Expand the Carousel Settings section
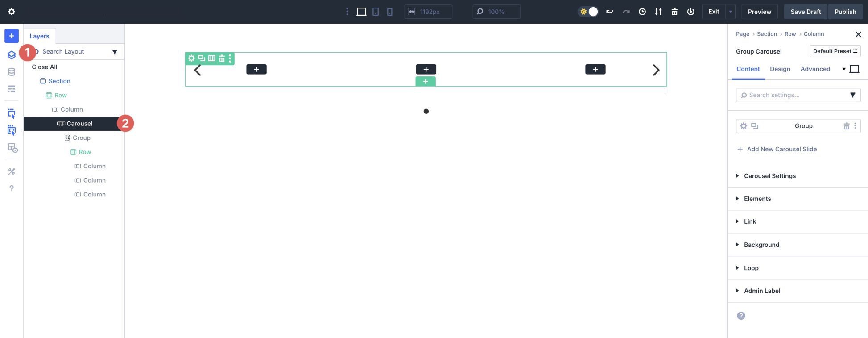This screenshot has height=338, width=868. pyautogui.click(x=769, y=176)
